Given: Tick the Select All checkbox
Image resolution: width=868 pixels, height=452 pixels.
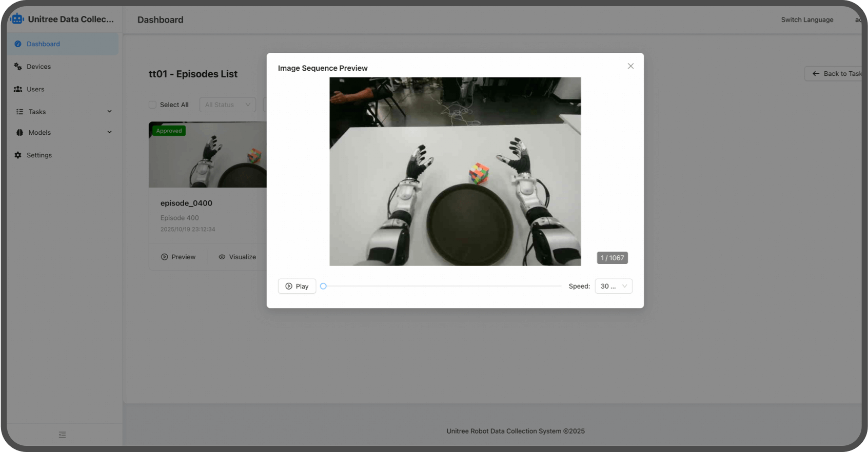Looking at the screenshot, I should (152, 105).
